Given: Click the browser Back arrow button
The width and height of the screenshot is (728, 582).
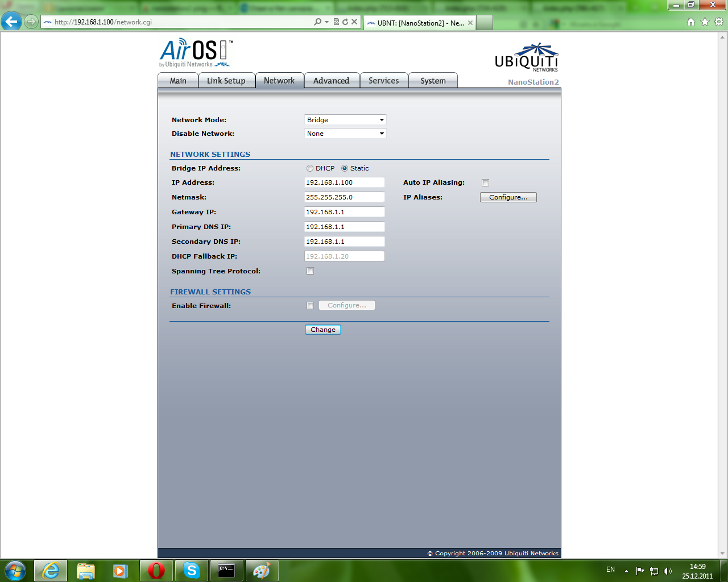Looking at the screenshot, I should [x=11, y=22].
